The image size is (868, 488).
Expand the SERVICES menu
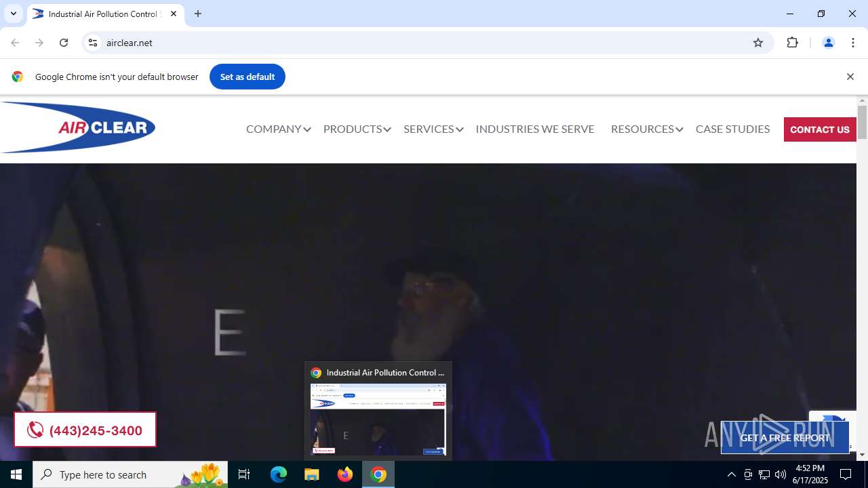tap(433, 129)
